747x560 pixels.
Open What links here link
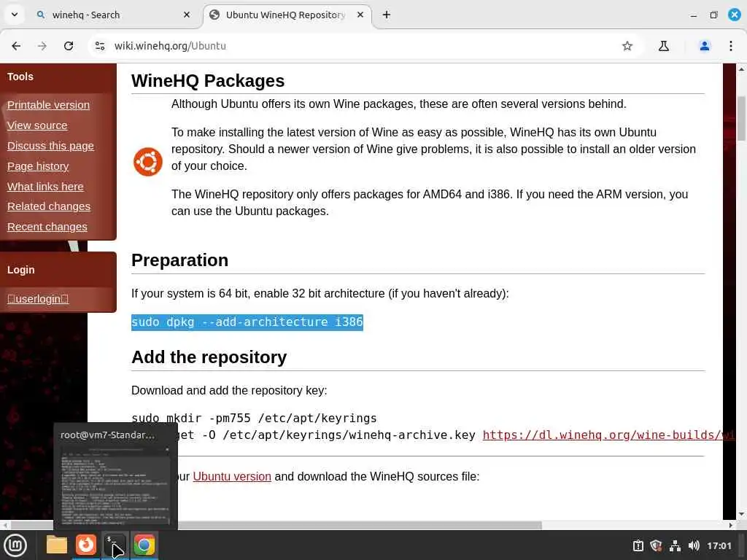click(45, 187)
